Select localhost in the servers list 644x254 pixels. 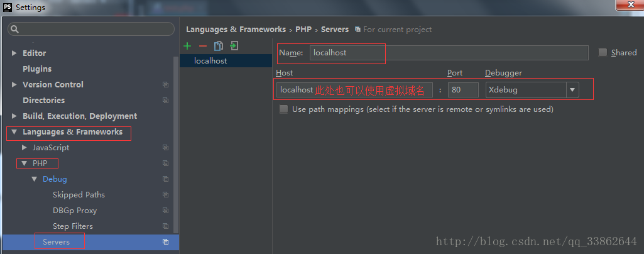click(226, 61)
